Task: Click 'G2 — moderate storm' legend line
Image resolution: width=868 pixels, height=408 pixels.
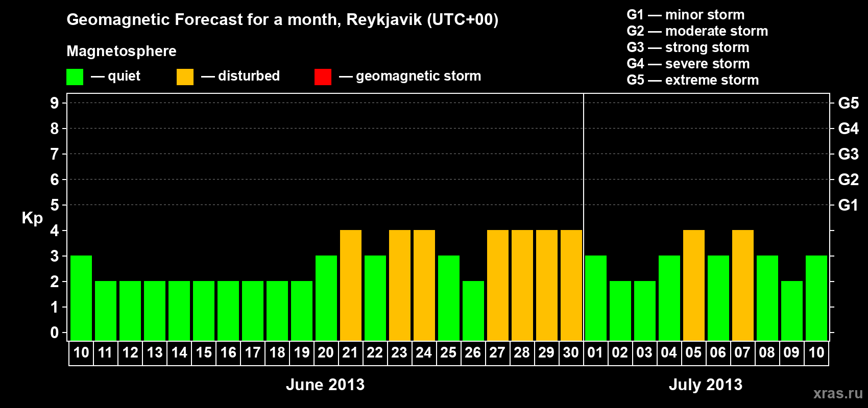Action: click(697, 31)
